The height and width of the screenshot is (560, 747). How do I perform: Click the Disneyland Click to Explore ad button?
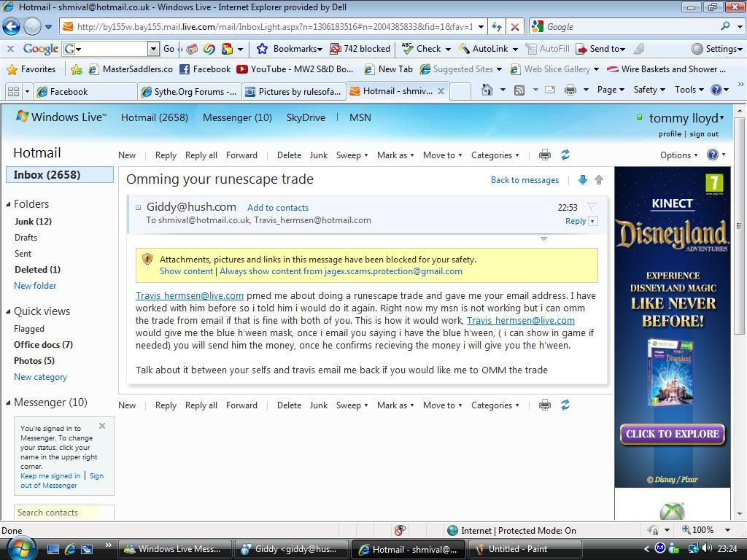(x=672, y=434)
